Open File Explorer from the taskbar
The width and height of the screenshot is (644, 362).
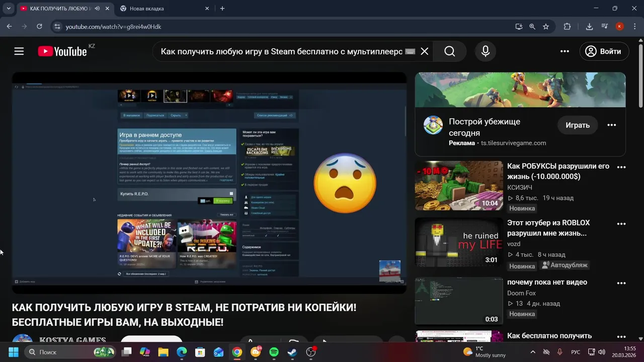[x=164, y=352]
